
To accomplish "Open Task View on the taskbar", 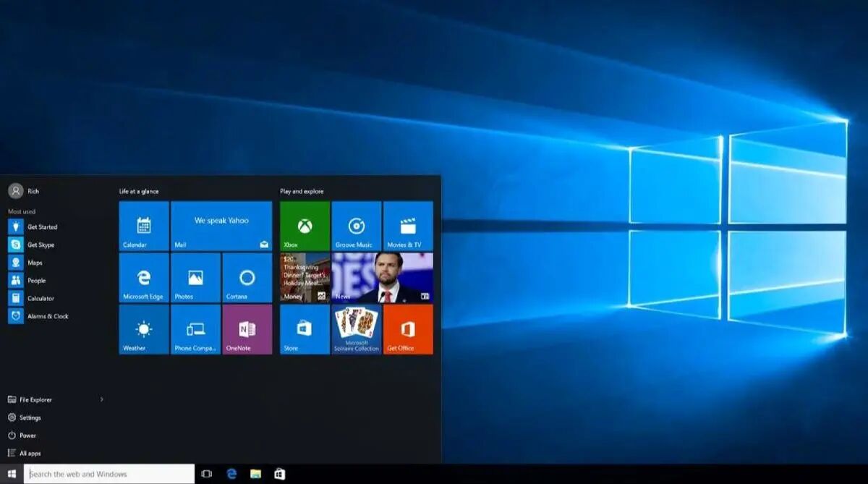I will 207,474.
